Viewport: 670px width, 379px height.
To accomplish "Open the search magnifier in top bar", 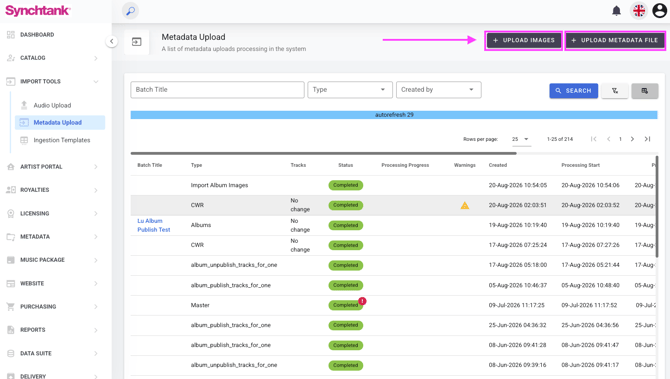I will [x=131, y=11].
